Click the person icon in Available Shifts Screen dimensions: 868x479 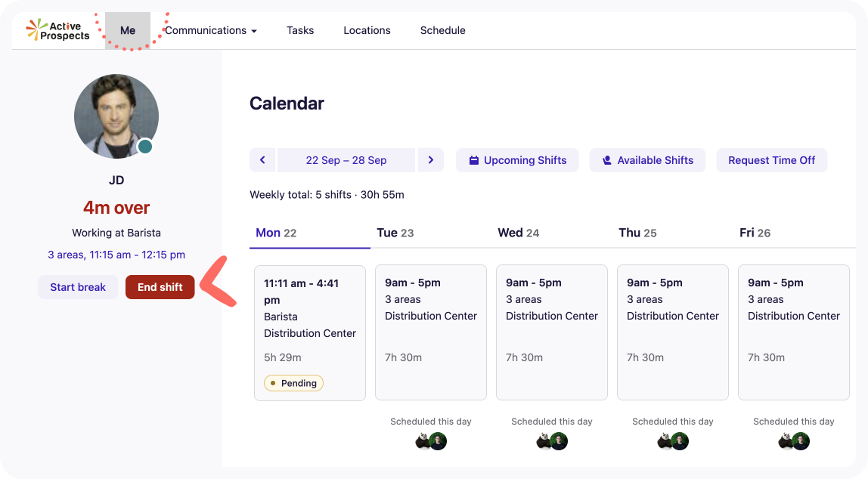[606, 160]
